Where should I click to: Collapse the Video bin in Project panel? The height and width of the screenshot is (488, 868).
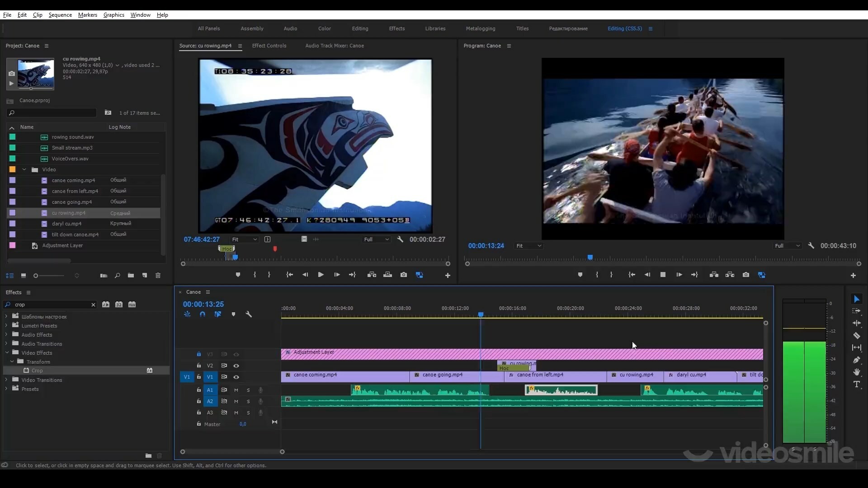24,169
